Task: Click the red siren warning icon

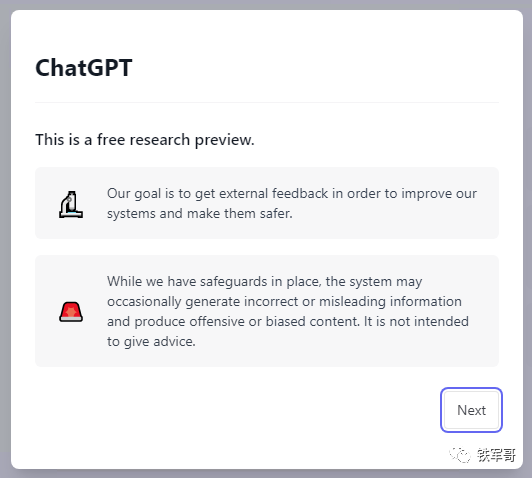Action: pyautogui.click(x=71, y=311)
